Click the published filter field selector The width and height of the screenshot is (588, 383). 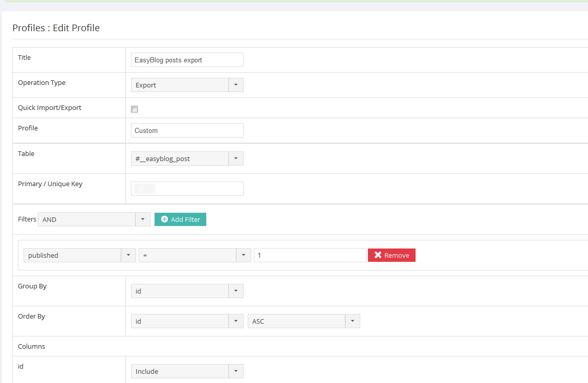pos(72,255)
